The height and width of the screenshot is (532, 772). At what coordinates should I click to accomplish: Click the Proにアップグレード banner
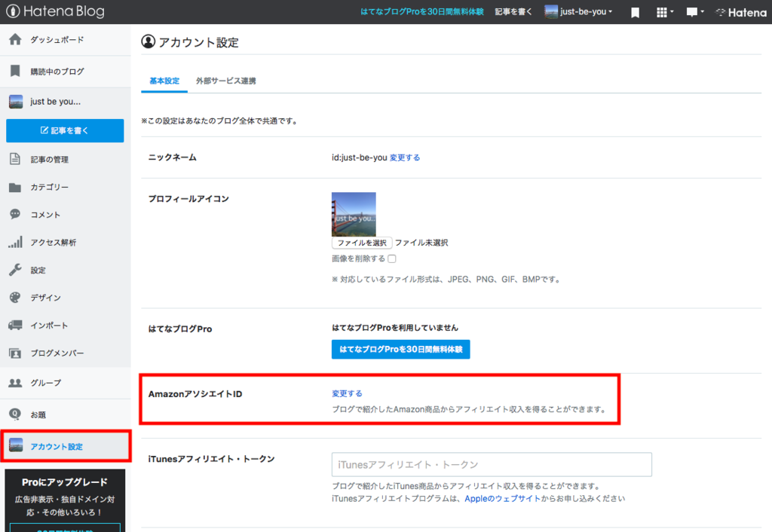pyautogui.click(x=65, y=500)
